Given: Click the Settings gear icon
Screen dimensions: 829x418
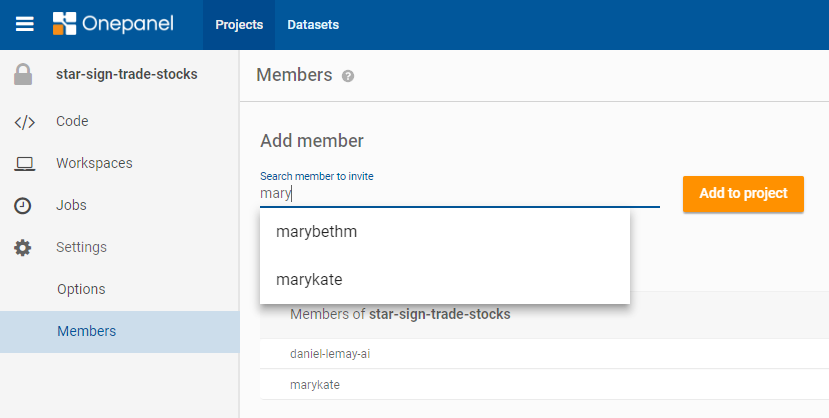Looking at the screenshot, I should pos(23,247).
